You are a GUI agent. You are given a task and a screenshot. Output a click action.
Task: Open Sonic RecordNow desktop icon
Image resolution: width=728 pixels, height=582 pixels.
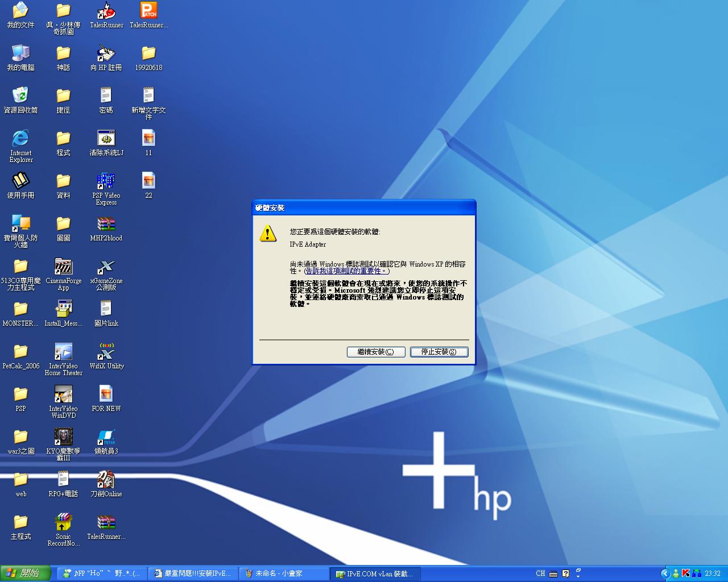click(x=63, y=522)
